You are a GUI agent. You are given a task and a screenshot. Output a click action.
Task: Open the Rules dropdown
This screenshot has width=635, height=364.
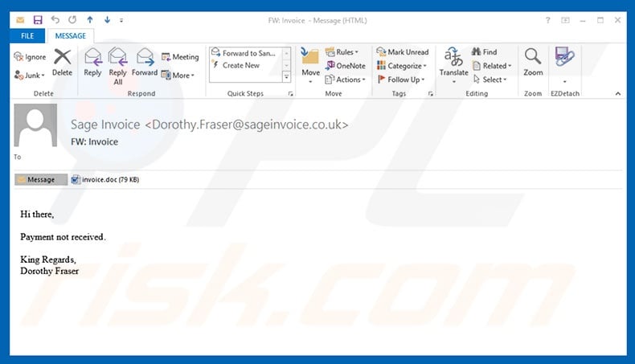pyautogui.click(x=342, y=51)
